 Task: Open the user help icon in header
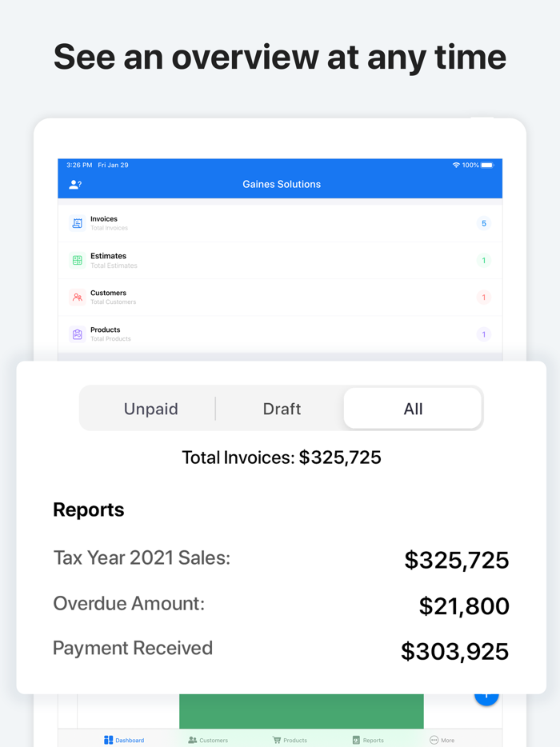(75, 185)
